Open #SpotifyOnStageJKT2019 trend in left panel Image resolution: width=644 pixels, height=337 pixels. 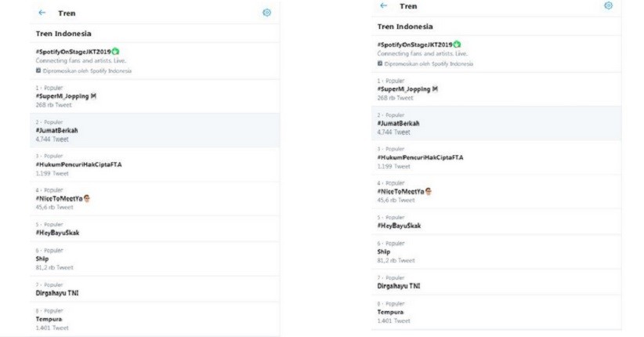coord(73,52)
